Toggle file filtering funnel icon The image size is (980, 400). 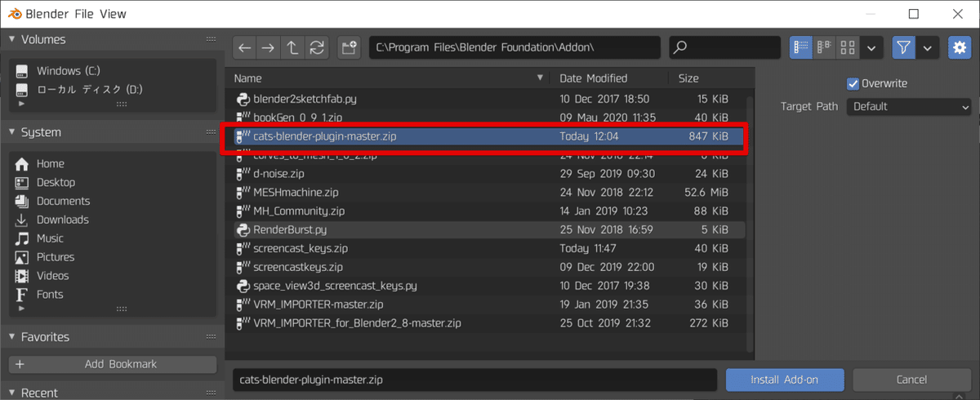click(x=903, y=48)
